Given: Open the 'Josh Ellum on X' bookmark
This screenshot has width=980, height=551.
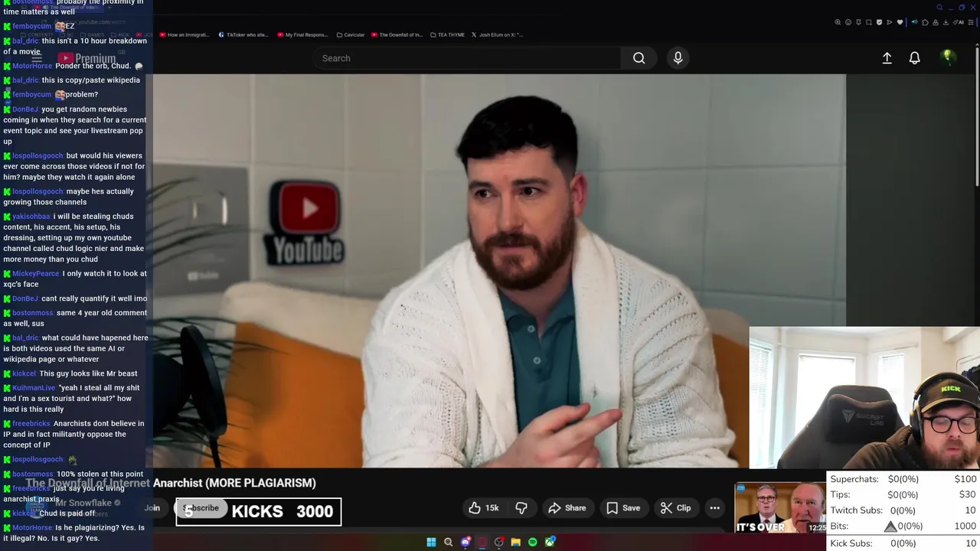Looking at the screenshot, I should pyautogui.click(x=498, y=34).
